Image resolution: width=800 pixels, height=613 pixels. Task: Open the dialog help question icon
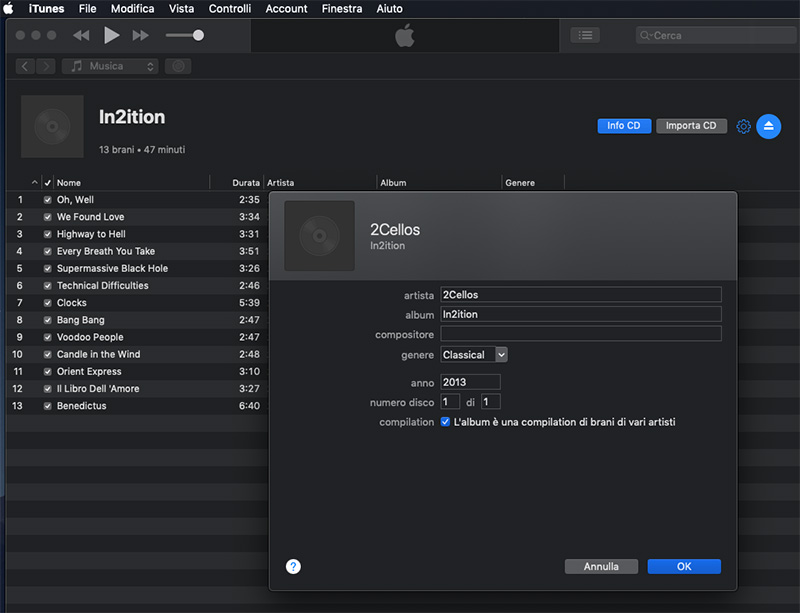293,567
